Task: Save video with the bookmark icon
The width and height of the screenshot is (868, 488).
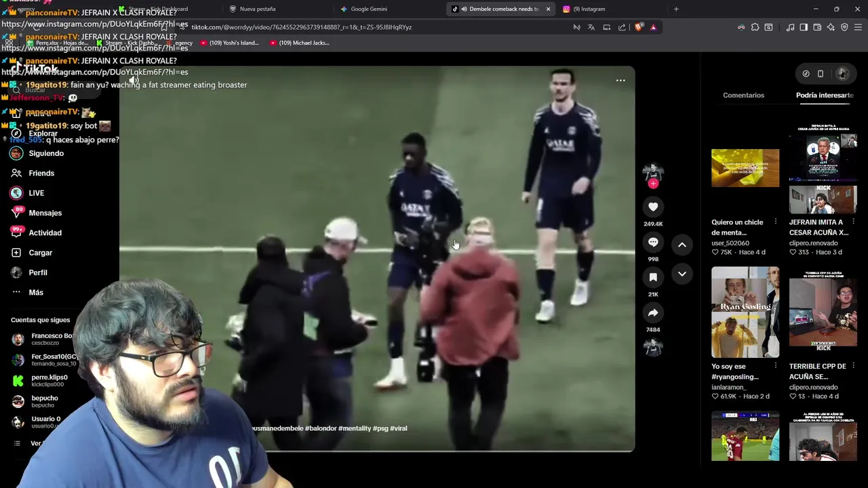Action: tap(653, 277)
